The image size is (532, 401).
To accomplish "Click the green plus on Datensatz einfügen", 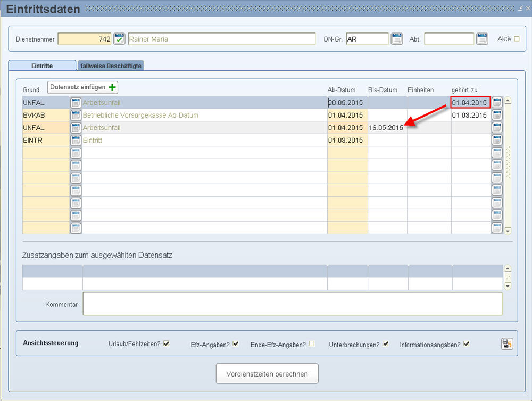I will (112, 87).
